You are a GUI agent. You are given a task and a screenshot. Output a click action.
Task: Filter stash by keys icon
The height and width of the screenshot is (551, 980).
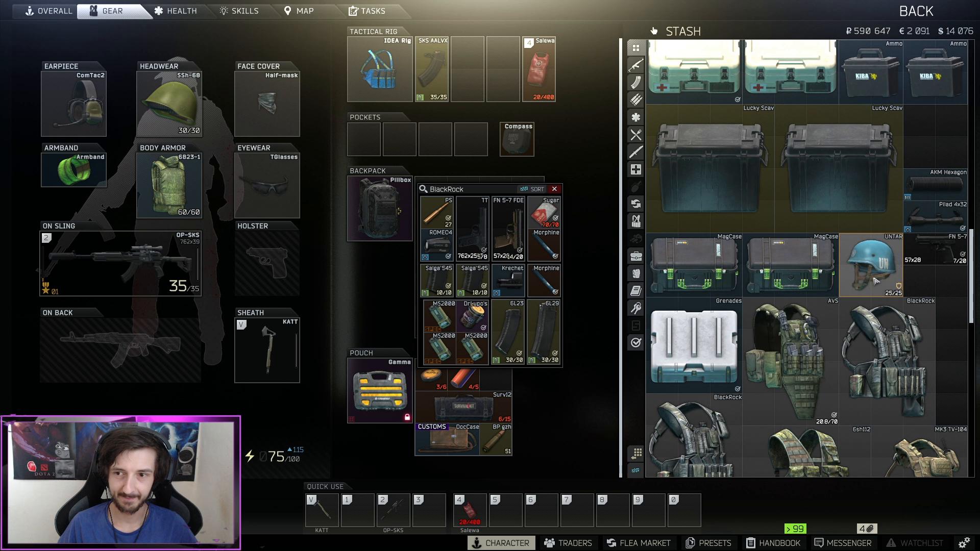635,308
